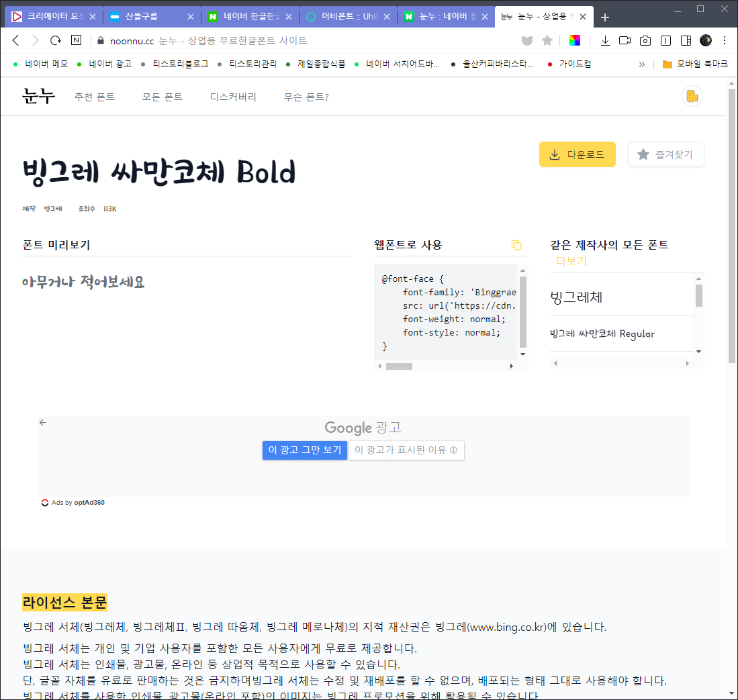The width and height of the screenshot is (738, 700).
Task: Open the 추천 폰트 menu
Action: tap(95, 97)
